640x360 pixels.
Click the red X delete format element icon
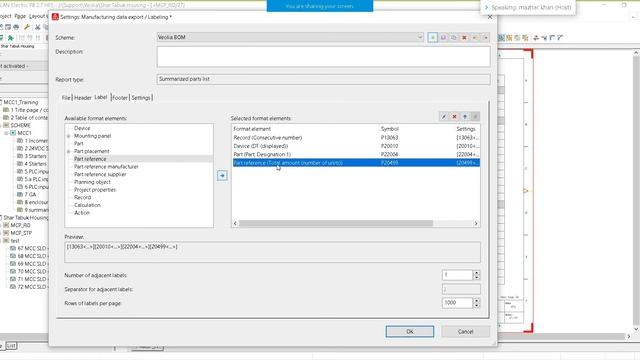(454, 117)
